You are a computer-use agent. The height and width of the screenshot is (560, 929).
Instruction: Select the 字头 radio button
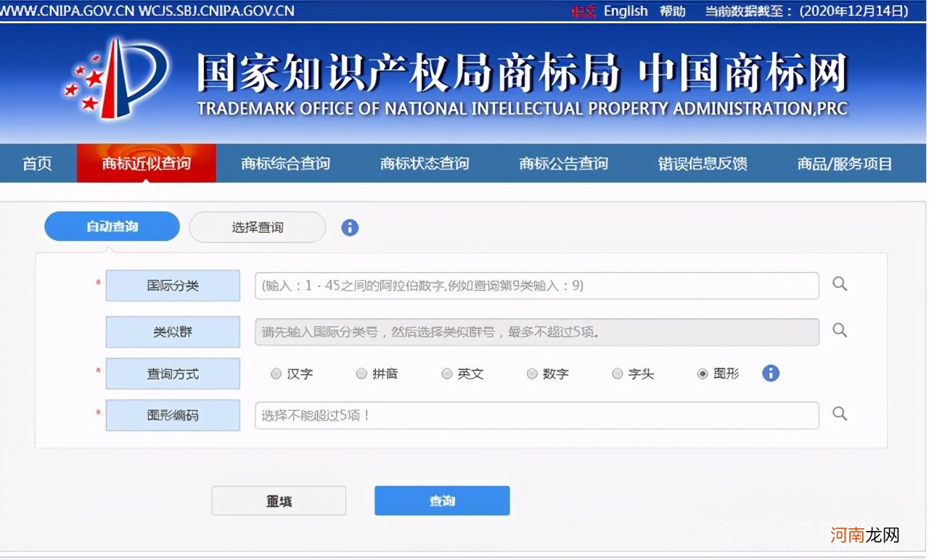tap(618, 374)
